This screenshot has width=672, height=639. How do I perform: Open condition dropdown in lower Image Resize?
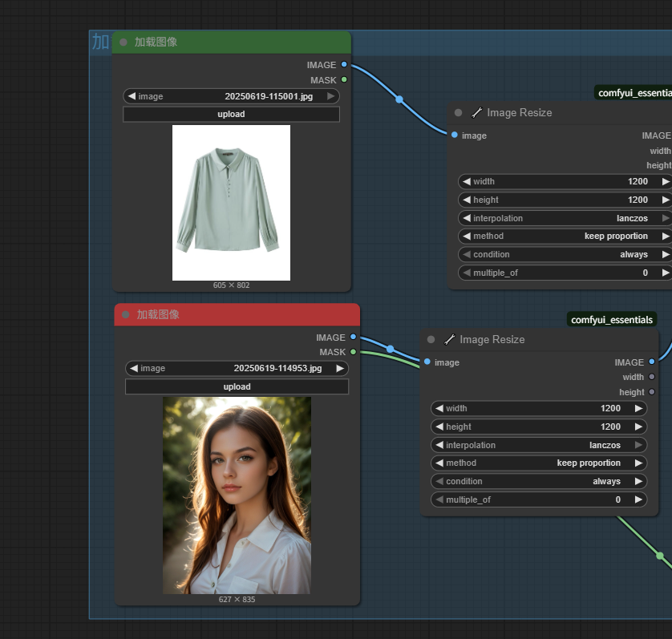pyautogui.click(x=539, y=481)
